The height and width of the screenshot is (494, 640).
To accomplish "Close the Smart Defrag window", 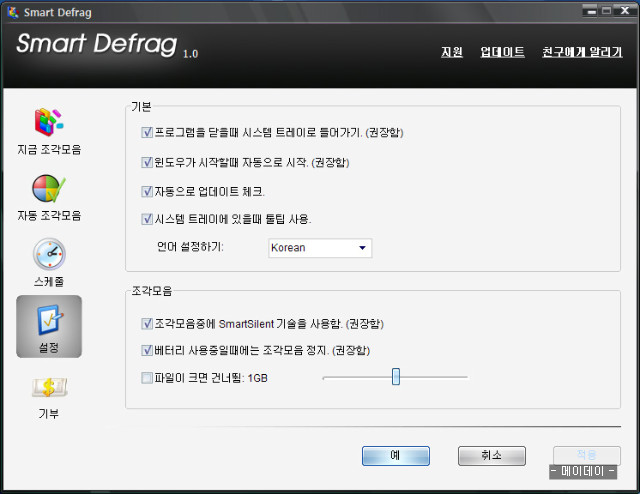I will 625,11.
